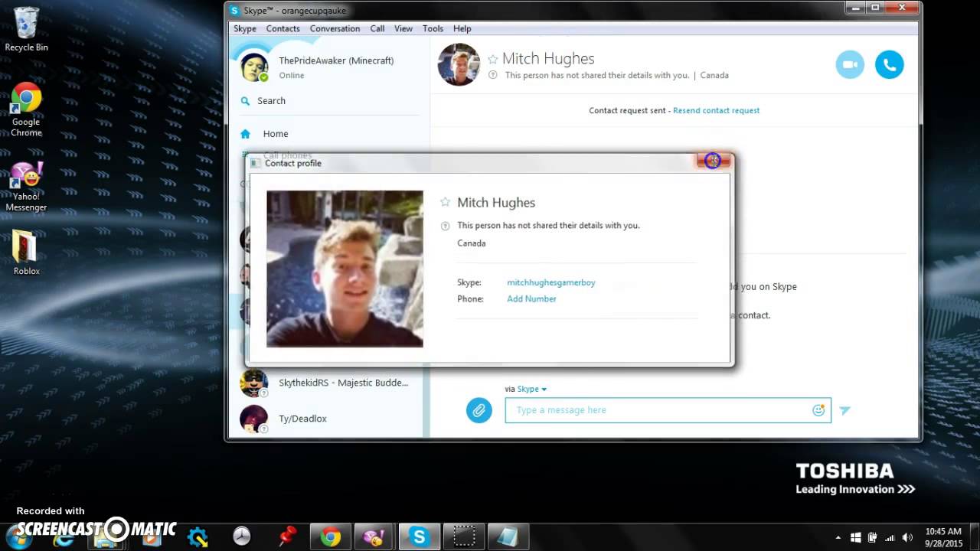This screenshot has width=980, height=551.
Task: Click the mitchhughesgamerboy Skype name link
Action: [x=551, y=282]
